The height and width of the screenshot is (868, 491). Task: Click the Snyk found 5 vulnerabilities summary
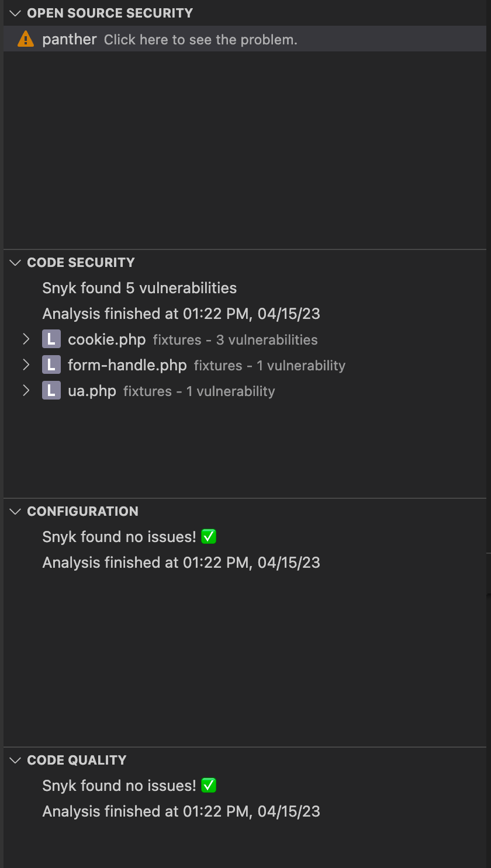tap(139, 287)
